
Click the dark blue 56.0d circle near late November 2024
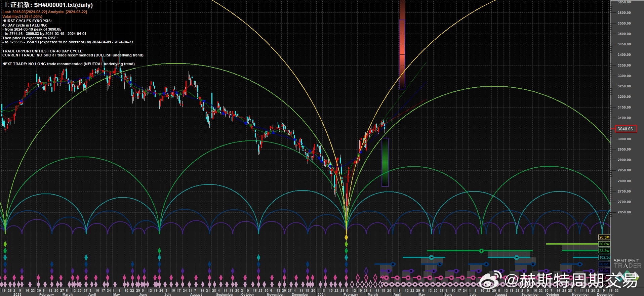tap(579, 264)
